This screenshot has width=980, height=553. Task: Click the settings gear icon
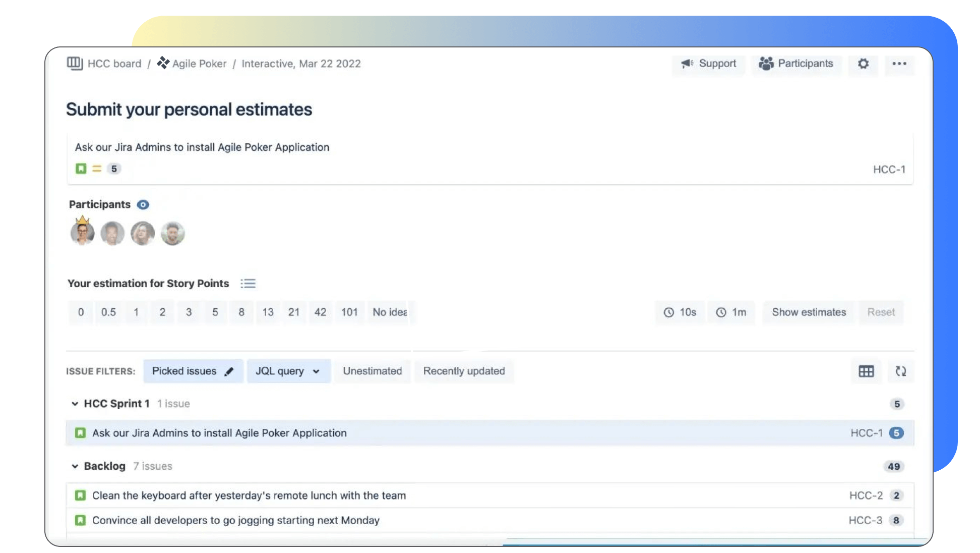(863, 63)
